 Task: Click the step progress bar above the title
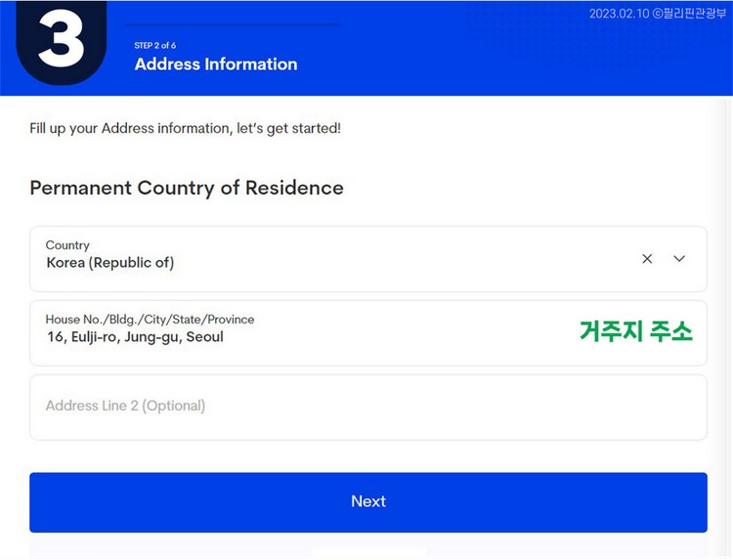pyautogui.click(x=233, y=24)
